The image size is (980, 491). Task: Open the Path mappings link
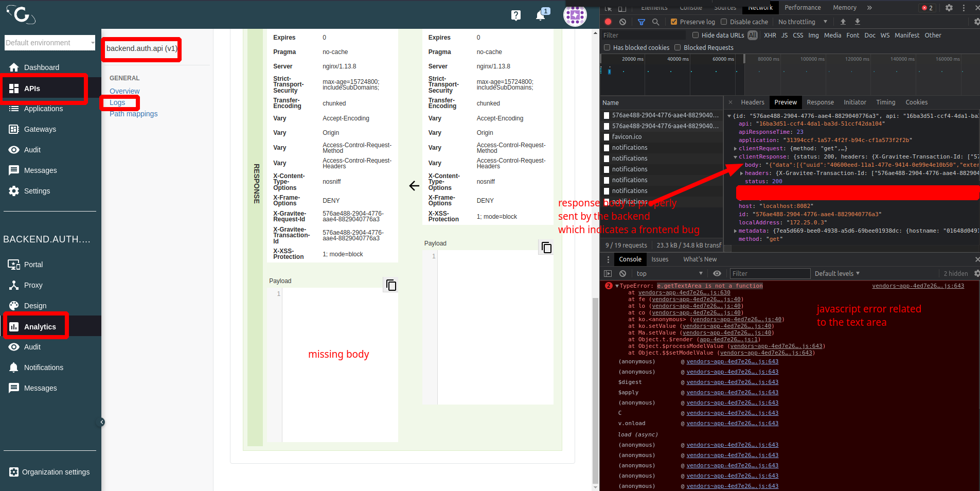point(133,114)
